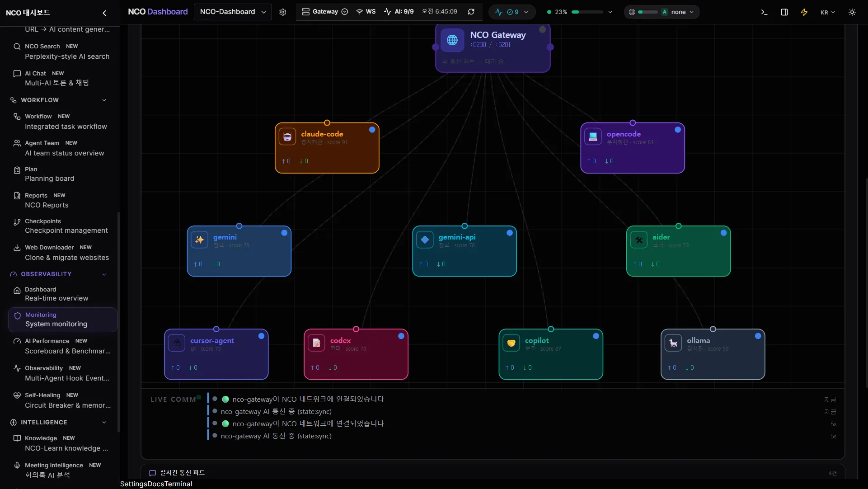Click the ollama llama icon
The width and height of the screenshot is (868, 489).
673,343
